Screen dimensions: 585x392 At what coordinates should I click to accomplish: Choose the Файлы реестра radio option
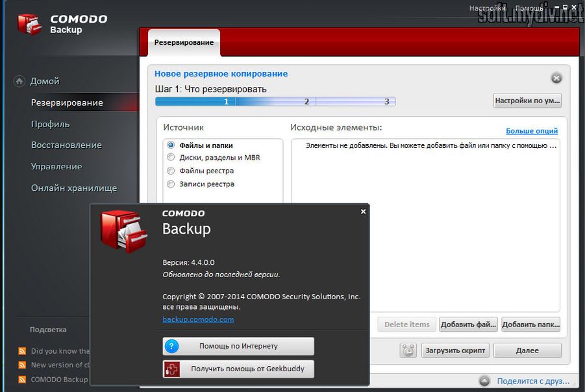(171, 171)
